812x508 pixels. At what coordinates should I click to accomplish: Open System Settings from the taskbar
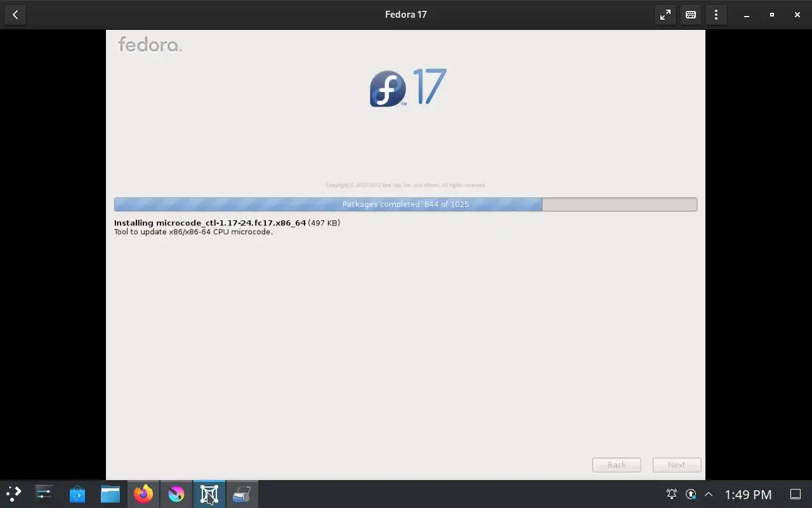coord(44,494)
